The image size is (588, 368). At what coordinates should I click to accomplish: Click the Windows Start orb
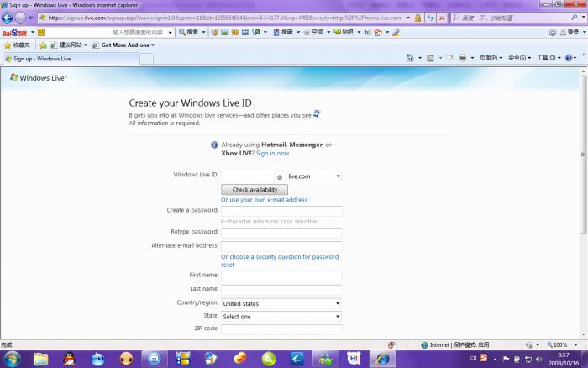click(12, 358)
